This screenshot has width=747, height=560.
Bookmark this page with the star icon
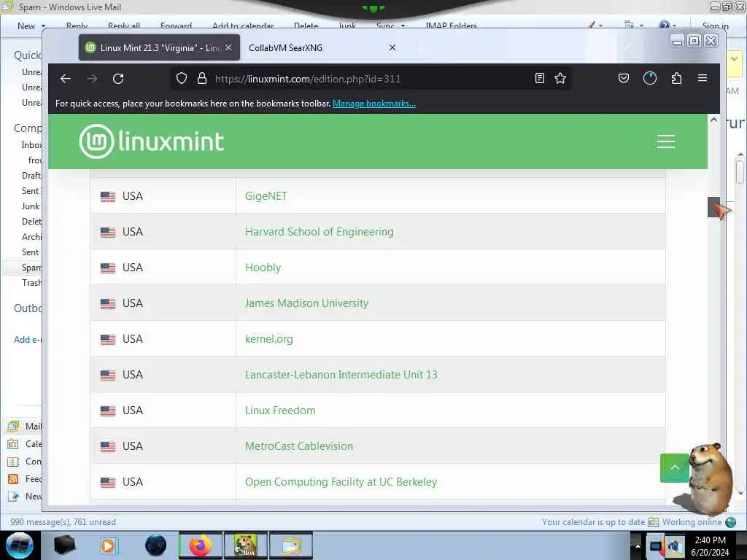pos(560,79)
